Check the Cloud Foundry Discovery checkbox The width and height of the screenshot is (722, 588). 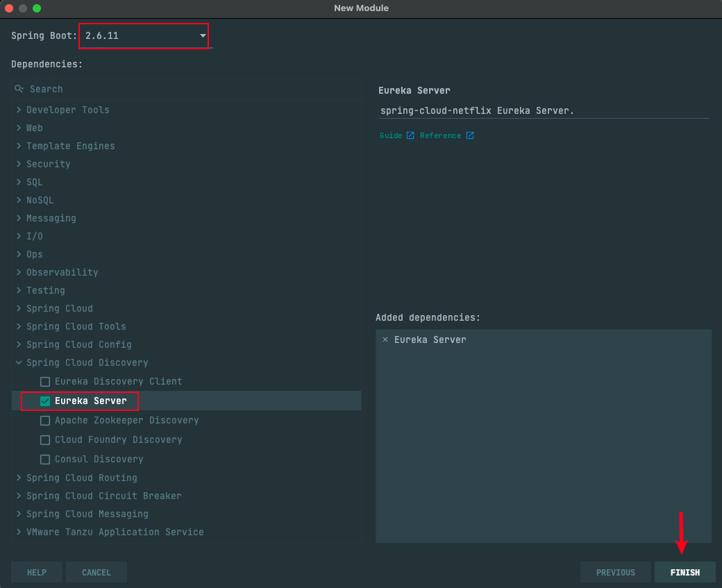click(x=45, y=439)
